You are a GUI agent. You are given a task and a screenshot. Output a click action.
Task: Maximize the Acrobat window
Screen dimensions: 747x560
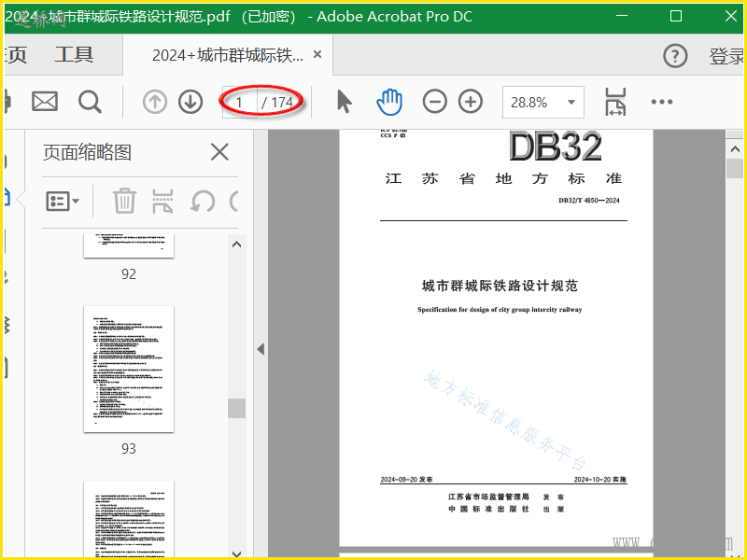pos(675,16)
